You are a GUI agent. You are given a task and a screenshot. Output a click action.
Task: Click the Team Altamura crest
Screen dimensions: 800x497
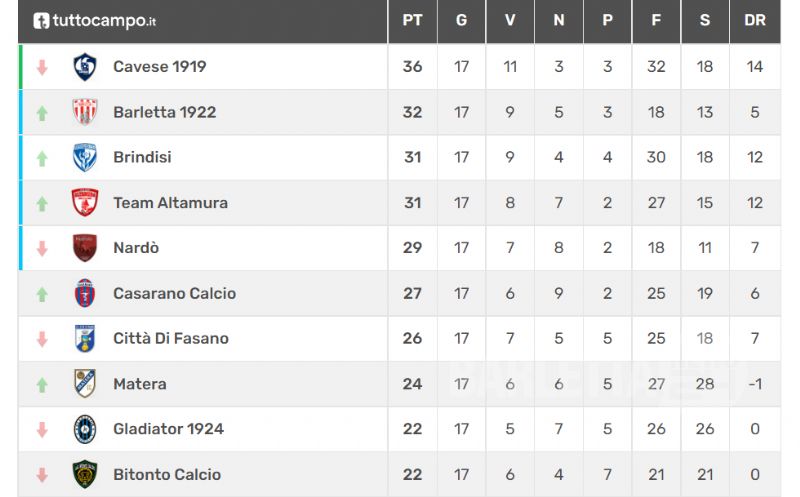point(85,203)
